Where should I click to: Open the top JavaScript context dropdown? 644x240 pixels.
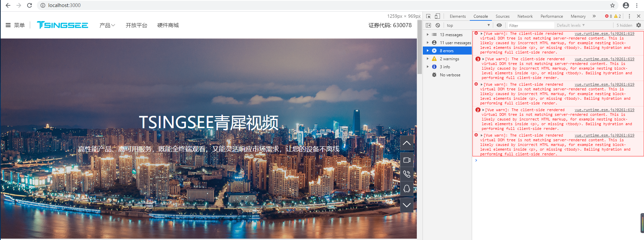click(x=468, y=25)
